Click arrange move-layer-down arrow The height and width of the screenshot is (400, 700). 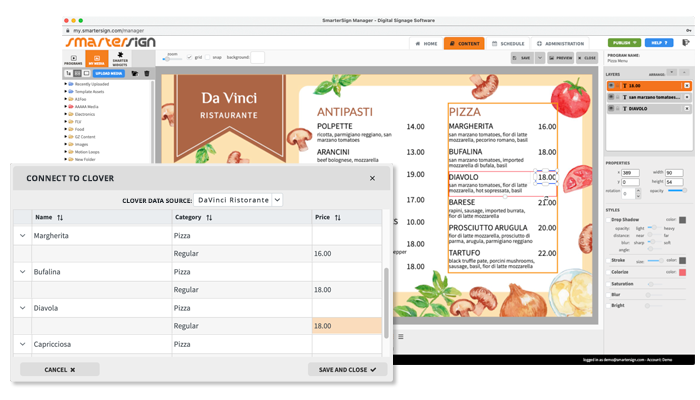672,72
